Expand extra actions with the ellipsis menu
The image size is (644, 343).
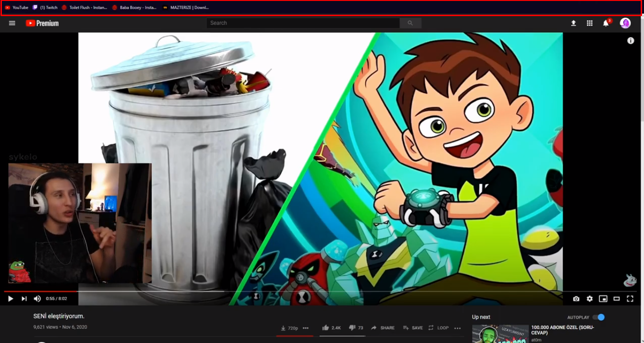[x=457, y=327]
